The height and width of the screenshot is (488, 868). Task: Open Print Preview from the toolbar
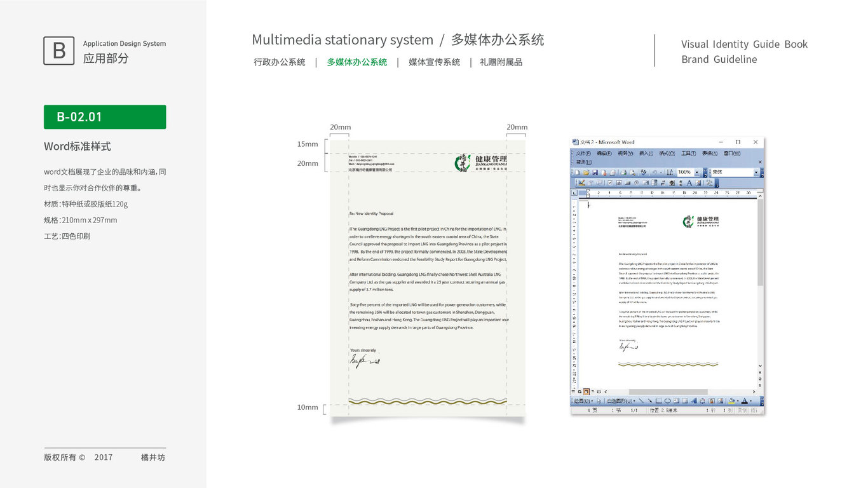pyautogui.click(x=632, y=172)
